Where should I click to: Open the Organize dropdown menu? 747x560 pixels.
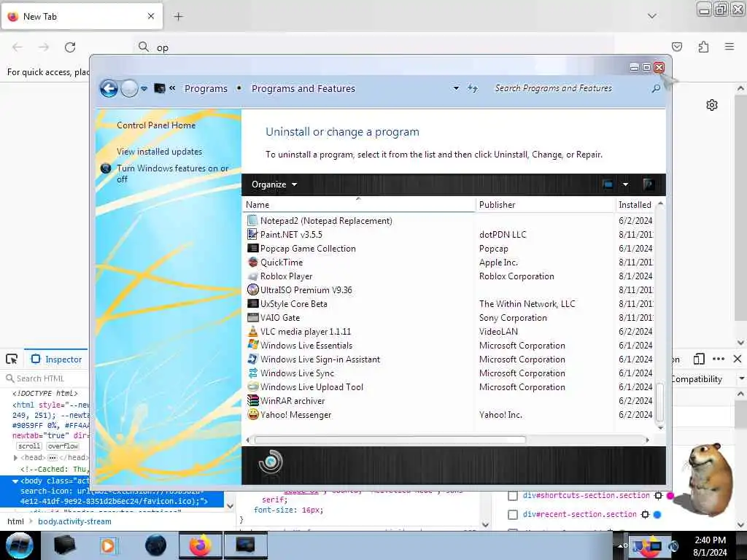point(274,184)
